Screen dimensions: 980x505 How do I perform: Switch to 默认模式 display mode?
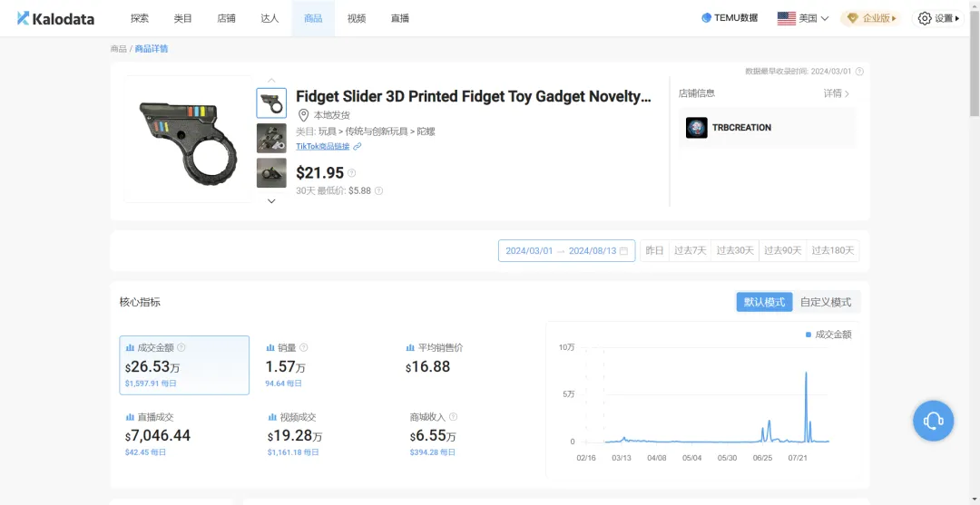tap(764, 302)
